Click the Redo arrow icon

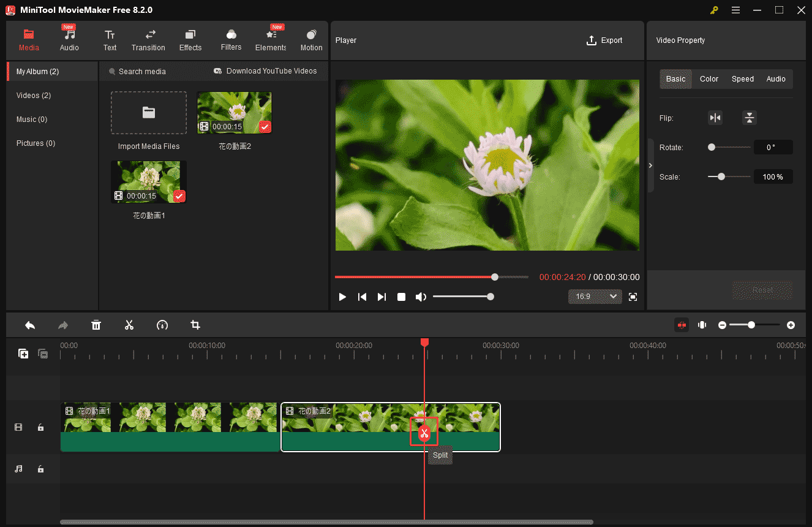tap(62, 325)
